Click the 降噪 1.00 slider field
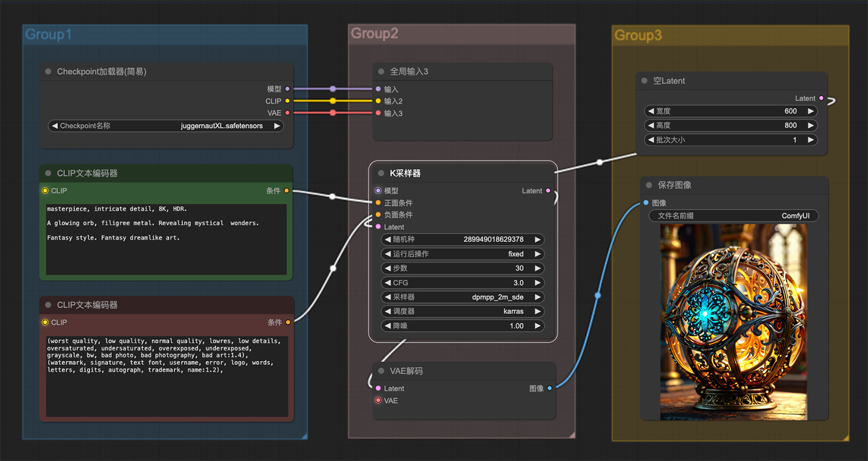Image resolution: width=868 pixels, height=461 pixels. click(x=462, y=326)
